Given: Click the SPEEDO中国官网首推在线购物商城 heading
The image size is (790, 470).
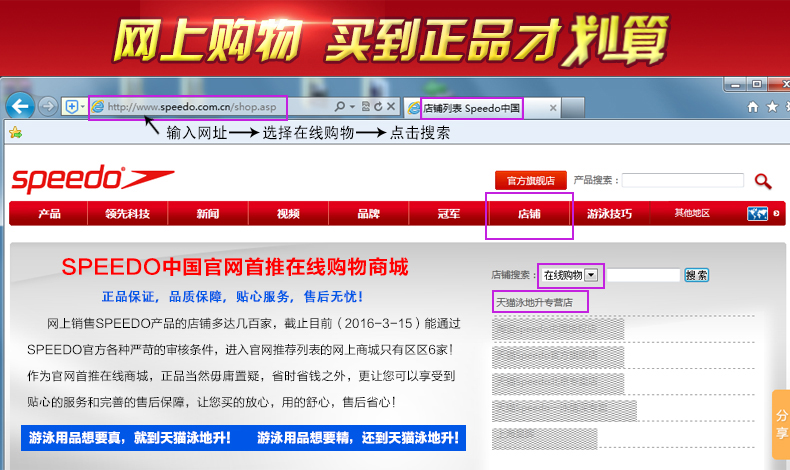Looking at the screenshot, I should [x=235, y=266].
